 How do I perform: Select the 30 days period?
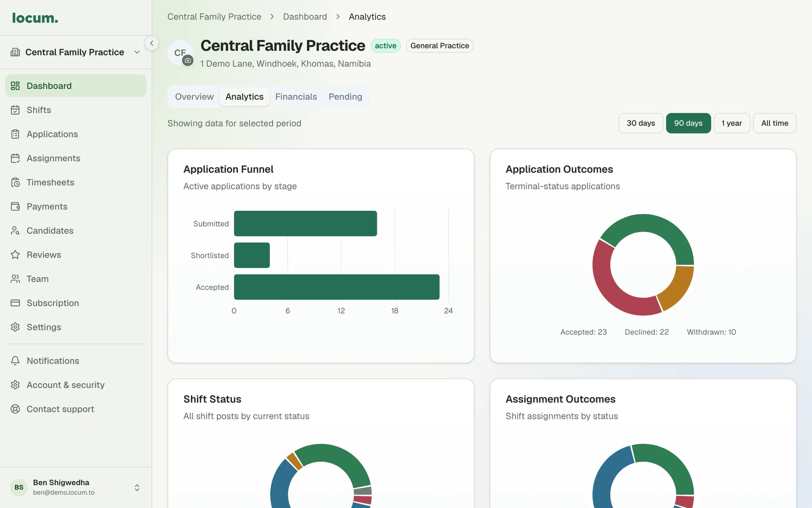pos(641,123)
